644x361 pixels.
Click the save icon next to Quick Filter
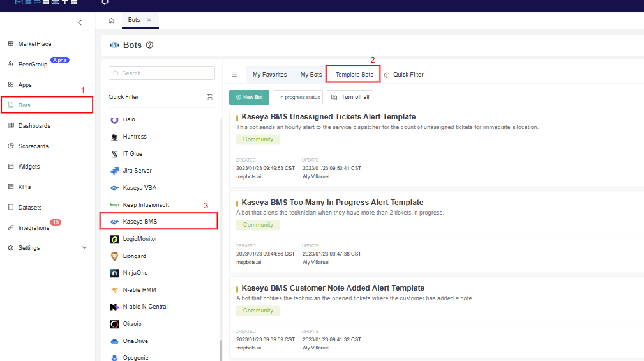pos(210,97)
